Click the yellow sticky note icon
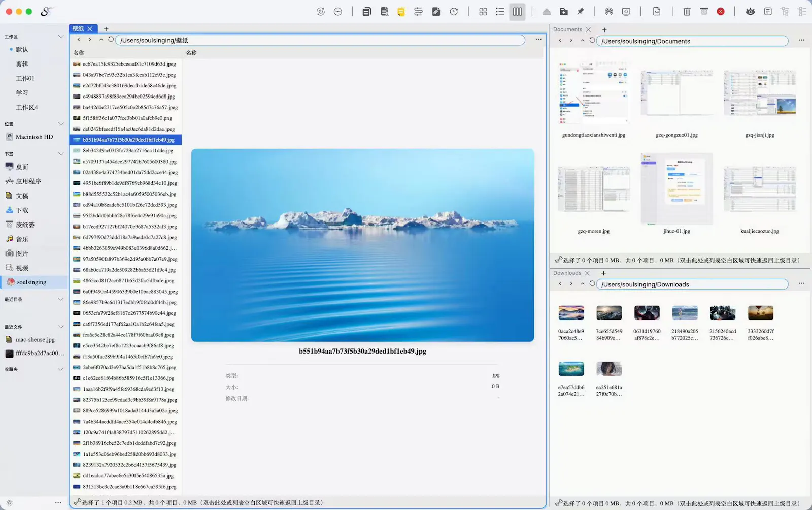Image resolution: width=812 pixels, height=510 pixels. click(x=401, y=12)
